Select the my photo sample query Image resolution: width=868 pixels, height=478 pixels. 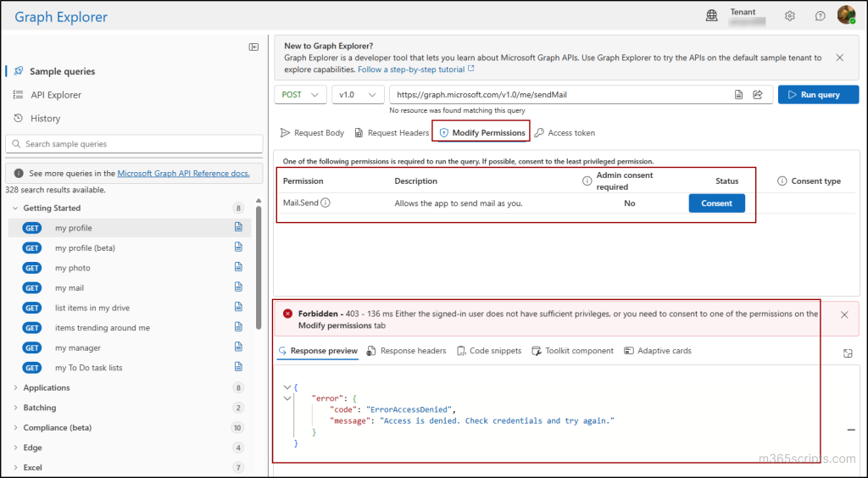click(x=130, y=267)
